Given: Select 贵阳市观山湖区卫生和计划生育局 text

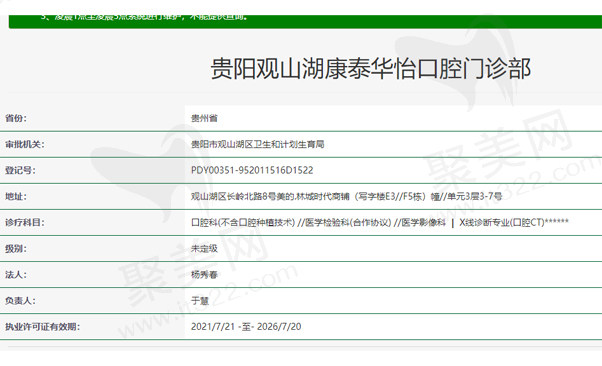Looking at the screenshot, I should click(258, 144).
